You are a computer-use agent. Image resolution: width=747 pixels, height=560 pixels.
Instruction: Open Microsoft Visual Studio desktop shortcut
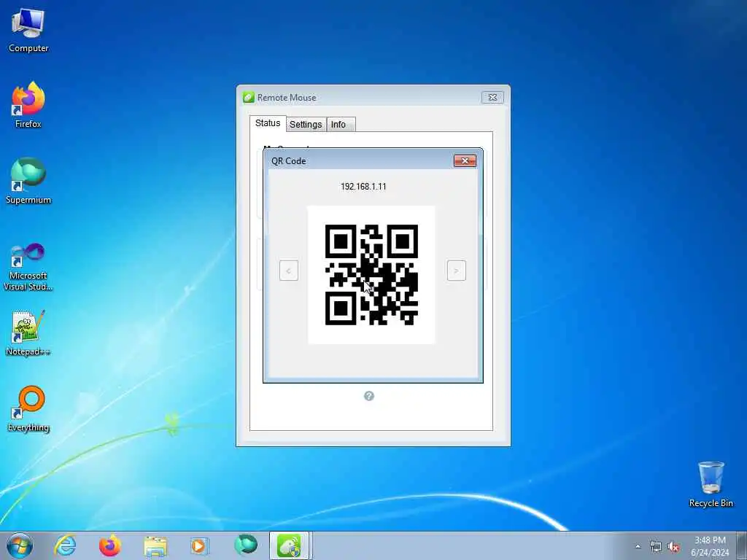(28, 267)
